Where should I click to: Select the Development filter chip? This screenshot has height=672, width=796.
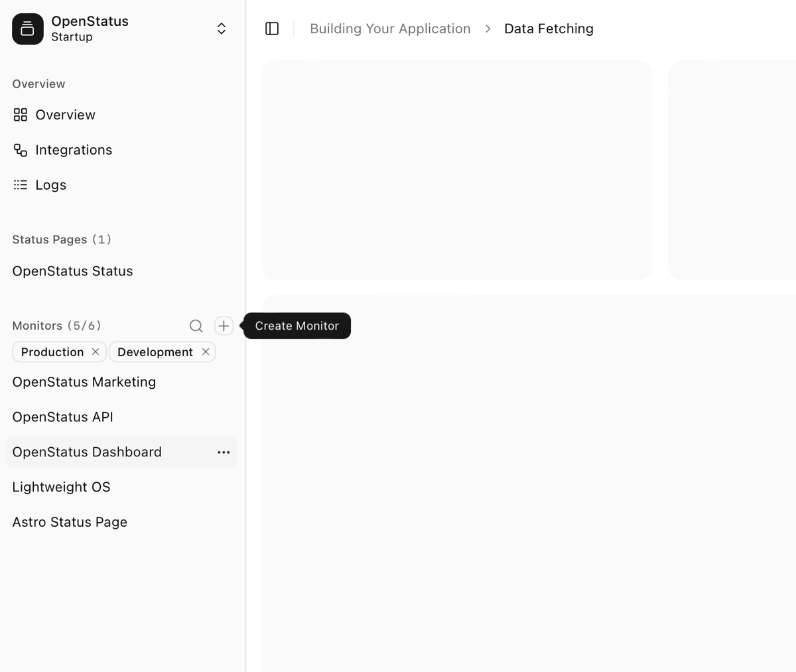[162, 352]
